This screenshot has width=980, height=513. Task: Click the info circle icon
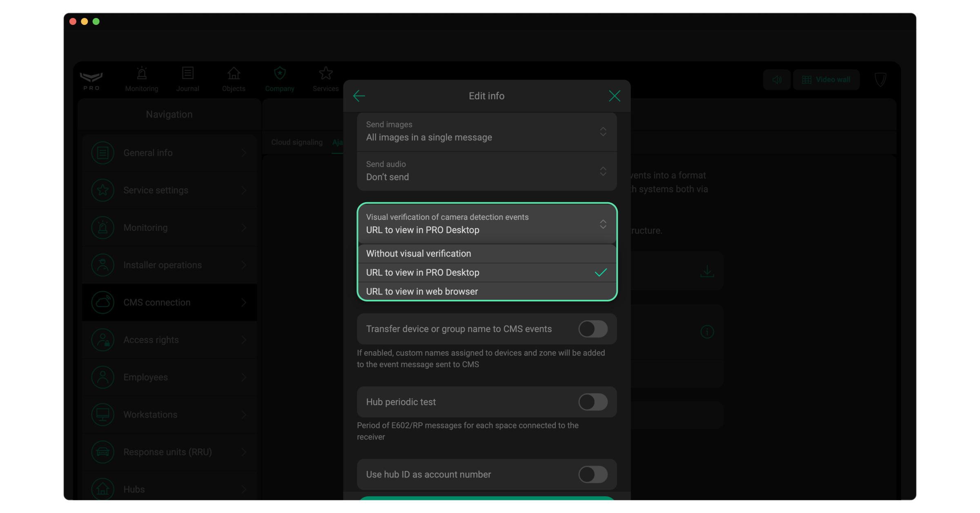click(707, 332)
